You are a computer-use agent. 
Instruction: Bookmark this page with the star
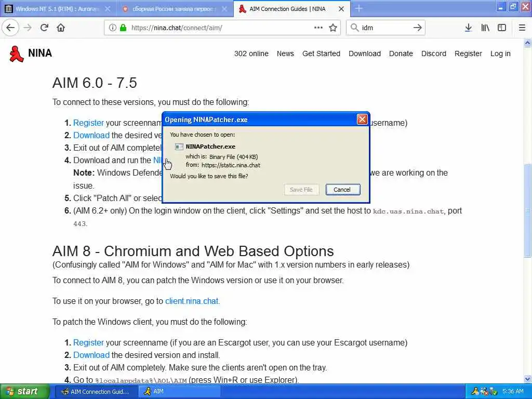pyautogui.click(x=333, y=28)
